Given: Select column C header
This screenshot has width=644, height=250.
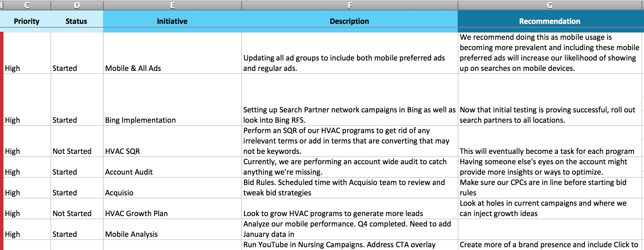Looking at the screenshot, I should click(27, 5).
